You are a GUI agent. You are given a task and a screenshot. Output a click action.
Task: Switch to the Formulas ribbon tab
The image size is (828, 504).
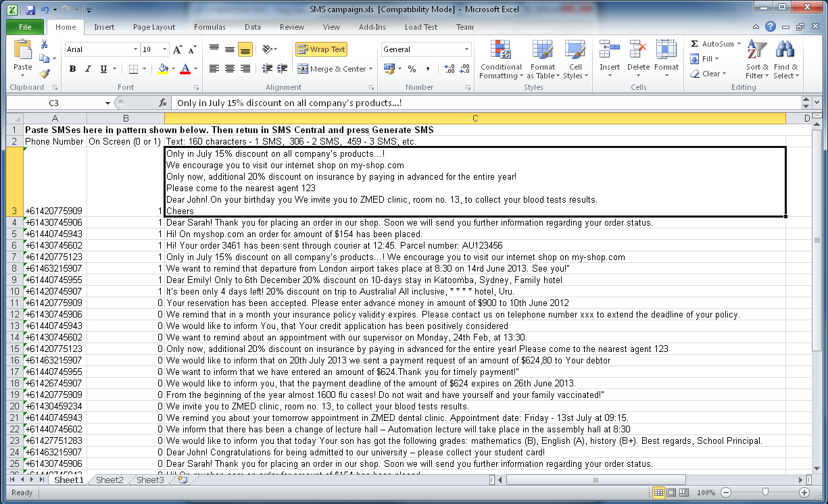tap(210, 27)
